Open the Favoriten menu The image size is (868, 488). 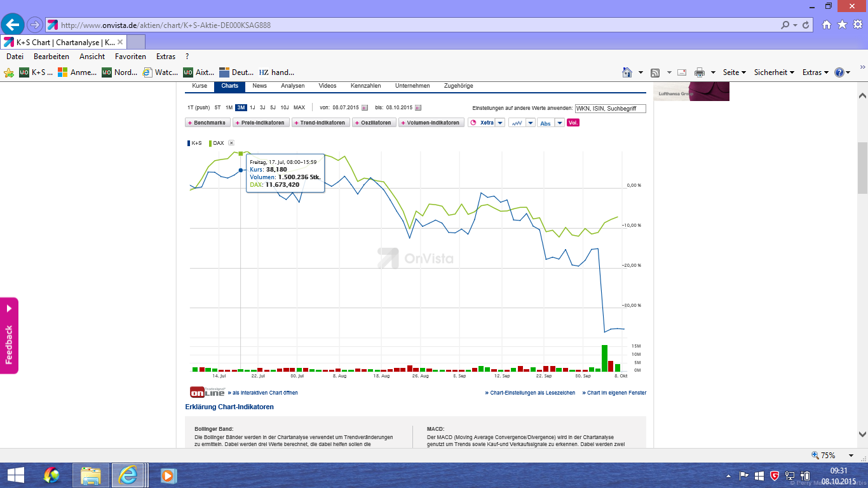click(131, 57)
